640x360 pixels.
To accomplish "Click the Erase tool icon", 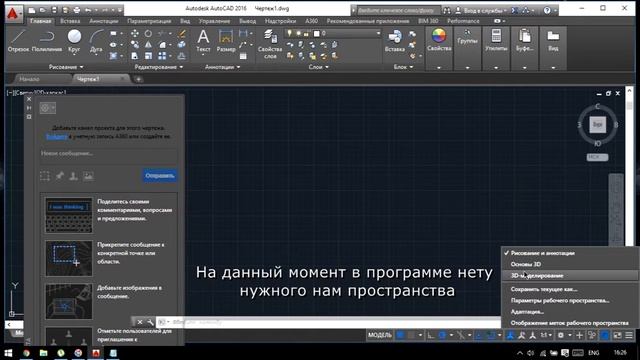I will 182,33.
